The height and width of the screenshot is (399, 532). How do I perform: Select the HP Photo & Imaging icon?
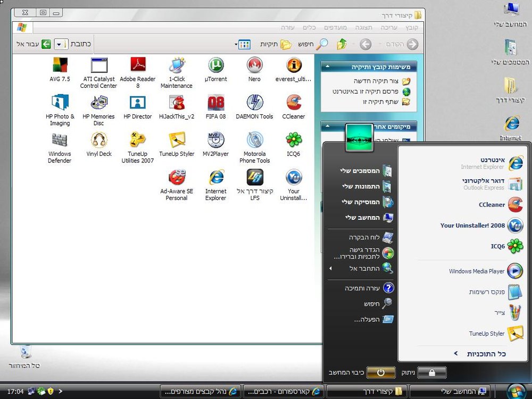click(x=60, y=110)
